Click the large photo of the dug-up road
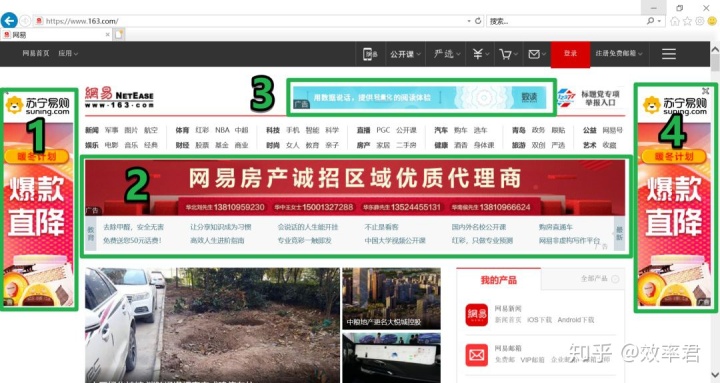Screen dimensions: 720x383 tap(212, 325)
